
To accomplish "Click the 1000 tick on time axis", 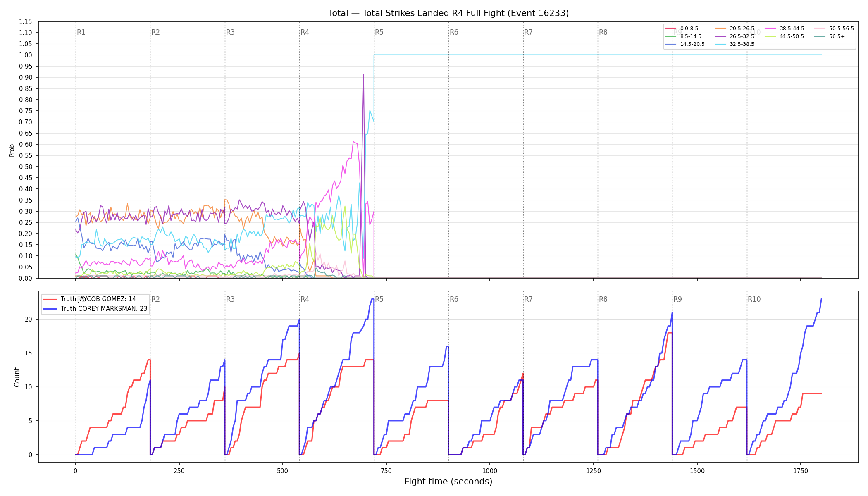I will [x=490, y=471].
